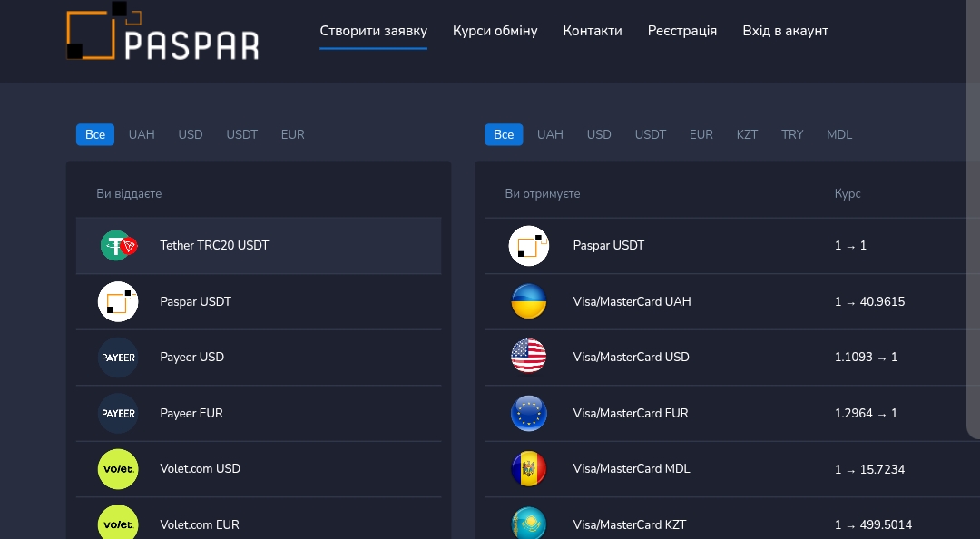Choose Payeer USD as give currency
This screenshot has width=980, height=539.
tap(259, 357)
